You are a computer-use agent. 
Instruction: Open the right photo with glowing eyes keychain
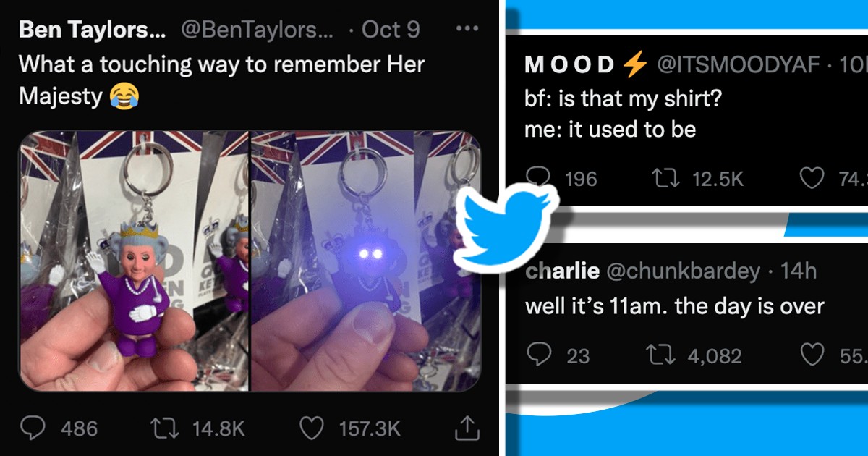coord(366,261)
